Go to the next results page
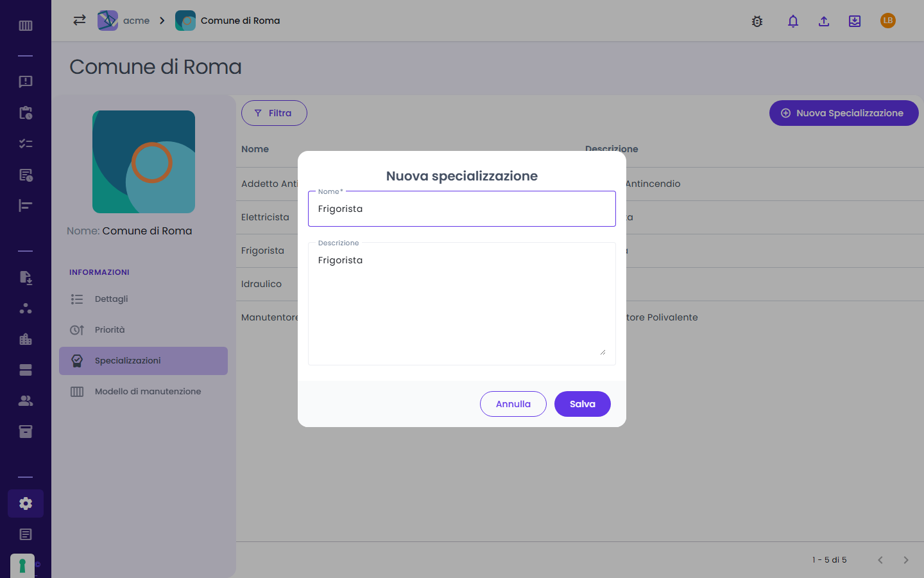Screen dimensions: 924x578 click(x=906, y=560)
